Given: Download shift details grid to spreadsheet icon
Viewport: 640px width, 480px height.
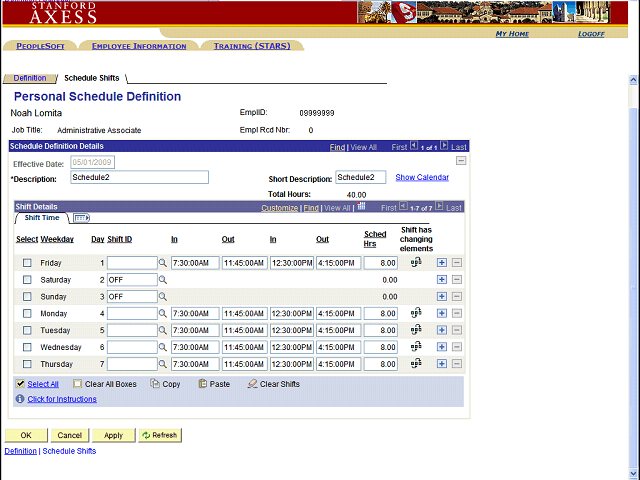Looking at the screenshot, I should [x=365, y=208].
